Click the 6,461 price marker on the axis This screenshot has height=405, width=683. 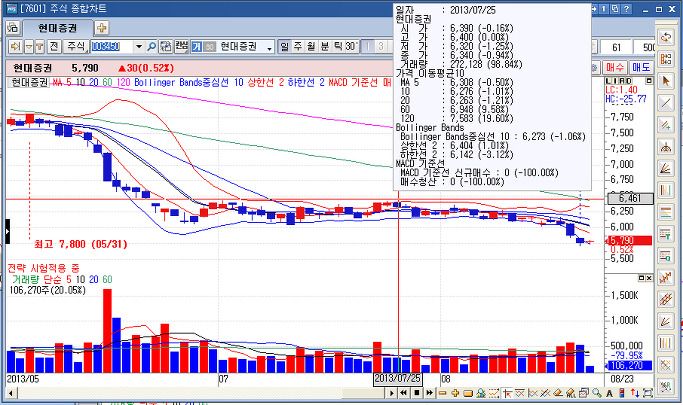pyautogui.click(x=630, y=199)
